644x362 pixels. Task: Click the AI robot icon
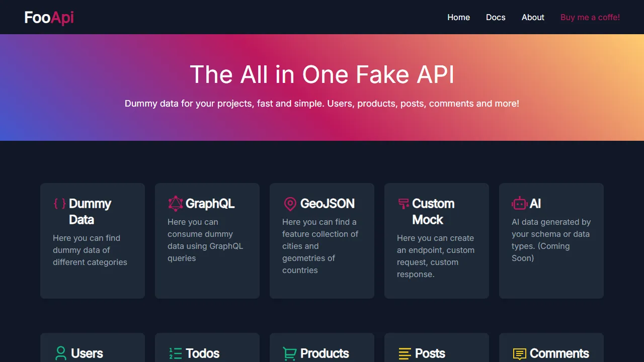tap(519, 204)
